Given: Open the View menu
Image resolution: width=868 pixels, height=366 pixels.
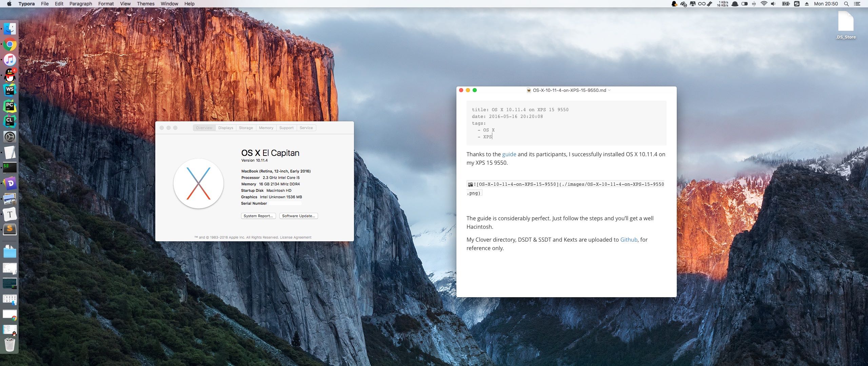Looking at the screenshot, I should tap(125, 4).
